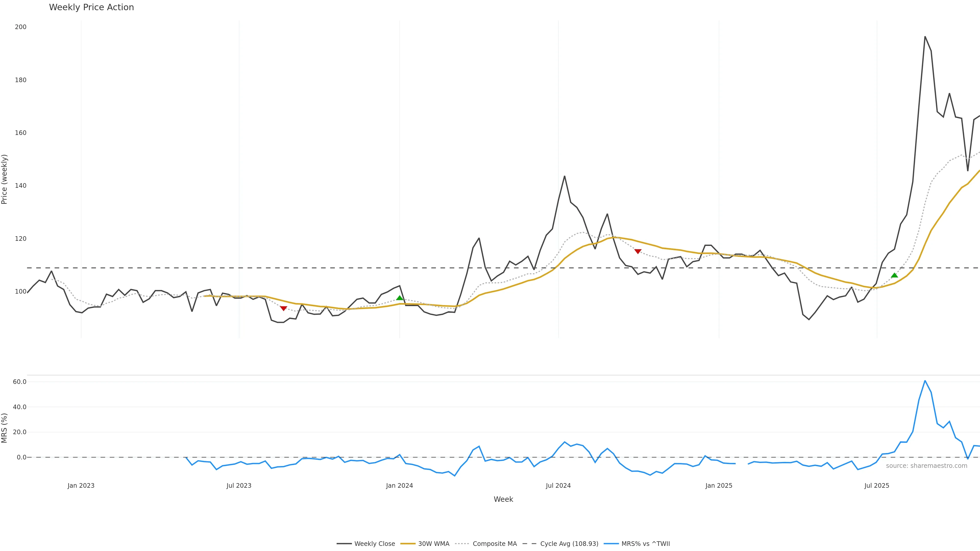Click the MRS (%) y-axis title
Screen dimensions: 980x551
pyautogui.click(x=5, y=428)
